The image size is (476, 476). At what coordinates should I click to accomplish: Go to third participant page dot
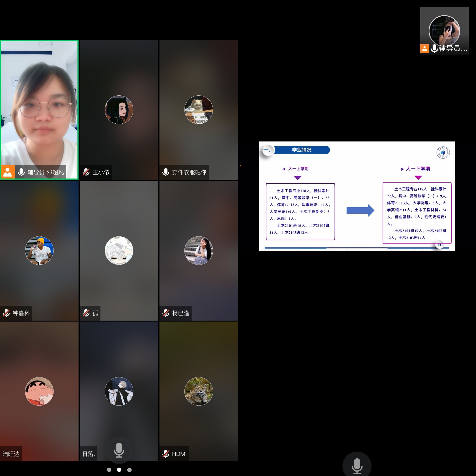click(x=129, y=470)
